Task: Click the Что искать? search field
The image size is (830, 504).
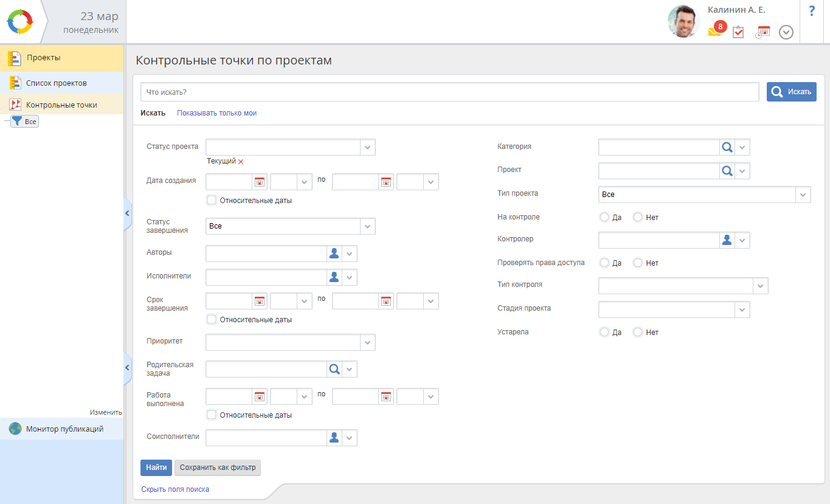Action: (x=449, y=92)
